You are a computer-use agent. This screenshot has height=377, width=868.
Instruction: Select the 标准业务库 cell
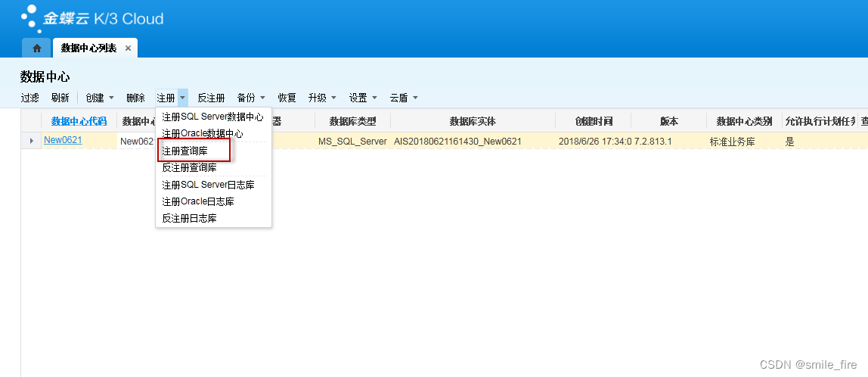pyautogui.click(x=745, y=142)
